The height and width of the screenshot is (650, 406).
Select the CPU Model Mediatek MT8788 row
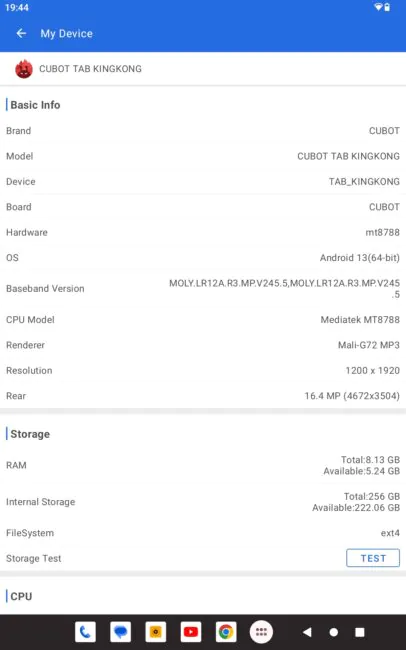[x=203, y=320]
